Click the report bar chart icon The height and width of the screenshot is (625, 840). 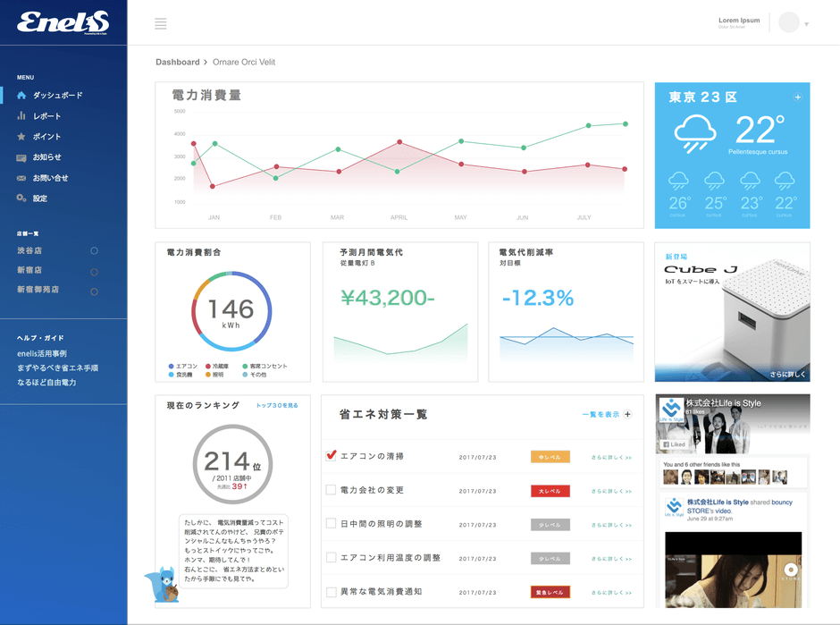(21, 116)
